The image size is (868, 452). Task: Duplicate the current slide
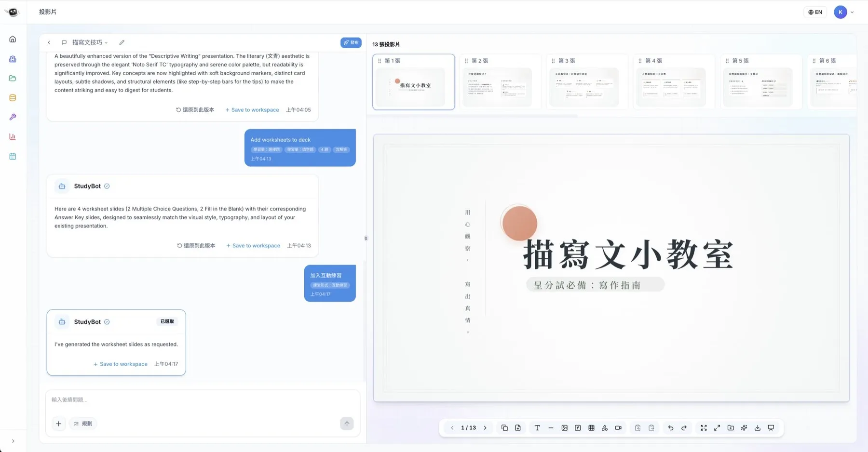click(504, 428)
